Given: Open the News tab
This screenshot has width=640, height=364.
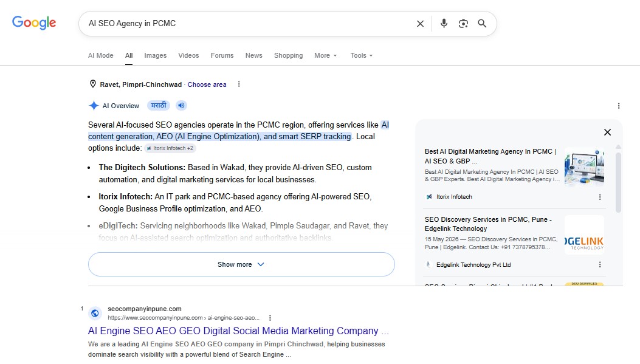Looking at the screenshot, I should pyautogui.click(x=254, y=55).
